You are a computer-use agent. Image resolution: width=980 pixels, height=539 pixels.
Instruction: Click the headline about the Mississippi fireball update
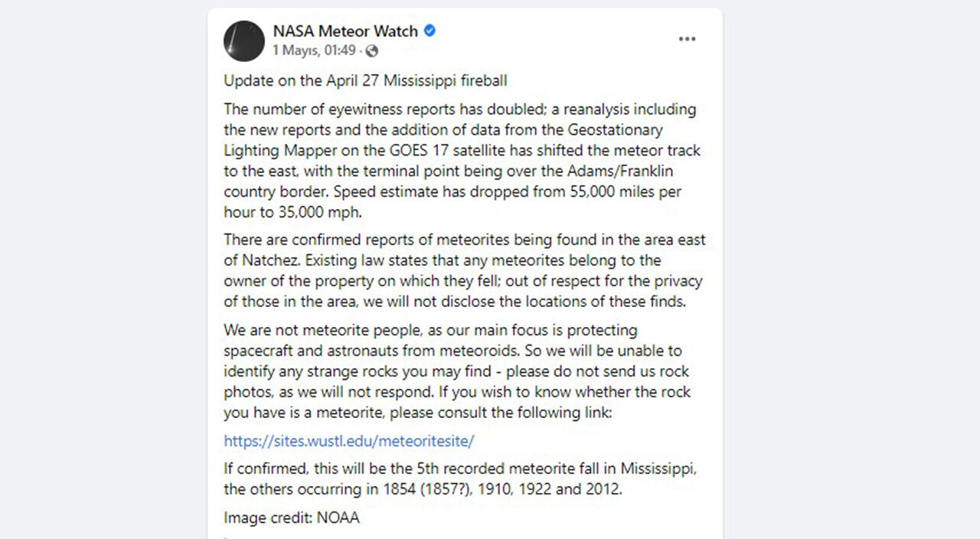(x=365, y=80)
